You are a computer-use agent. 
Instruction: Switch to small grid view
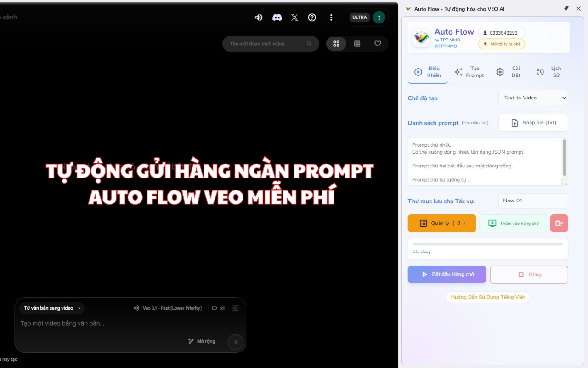tap(357, 44)
